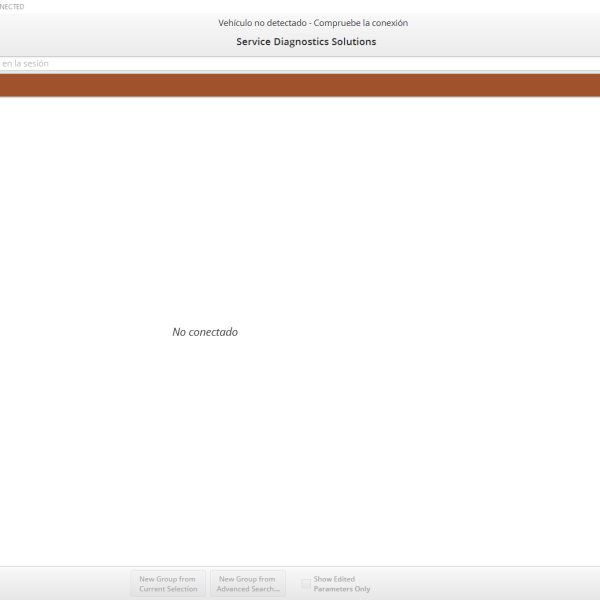
Task: Click 'Compruebe la conexión' in the header
Action: pyautogui.click(x=361, y=23)
